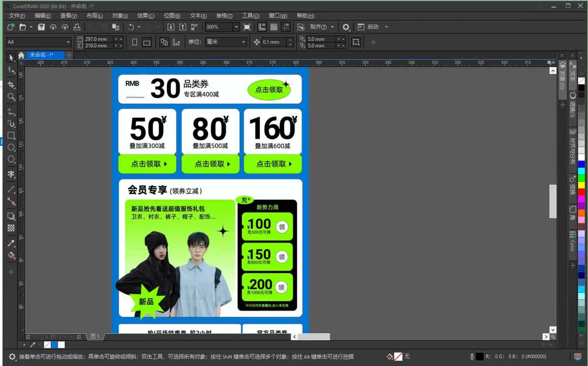
Task: Set page orientation to Landscape
Action: [x=146, y=42]
